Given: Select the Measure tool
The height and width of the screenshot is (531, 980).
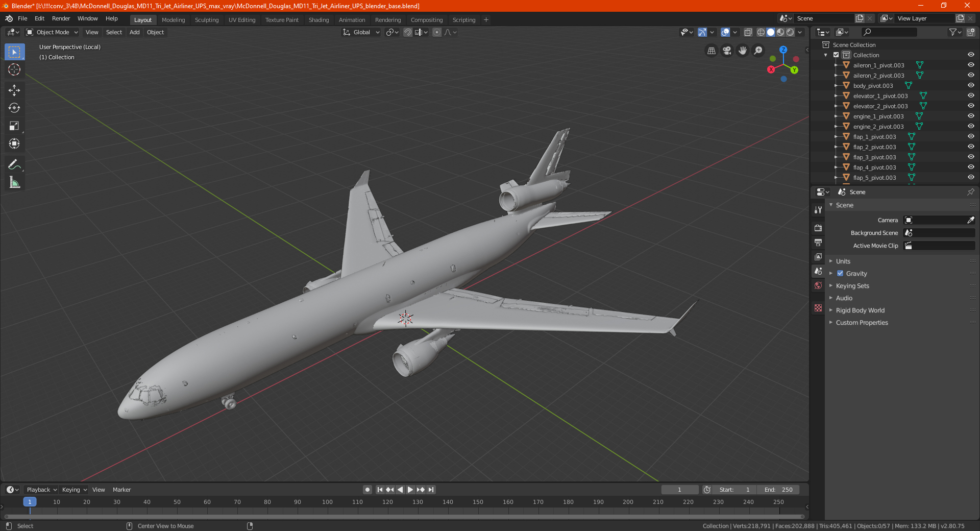Looking at the screenshot, I should click(x=14, y=182).
